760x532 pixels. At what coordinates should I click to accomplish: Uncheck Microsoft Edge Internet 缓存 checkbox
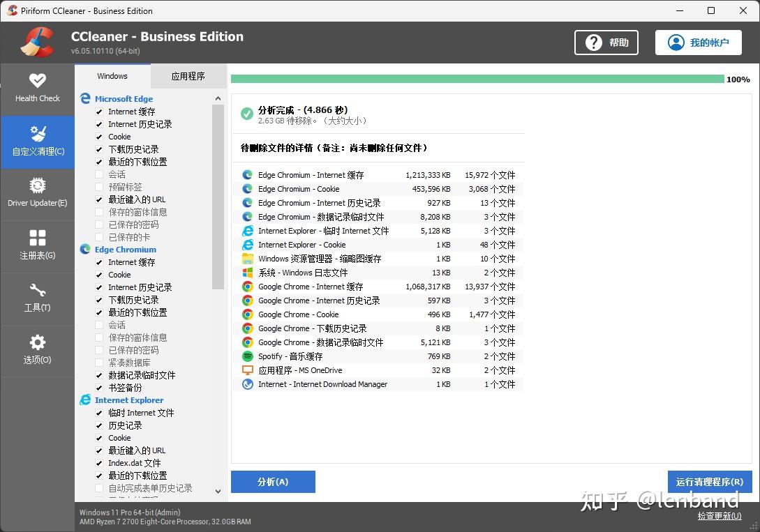coord(99,112)
